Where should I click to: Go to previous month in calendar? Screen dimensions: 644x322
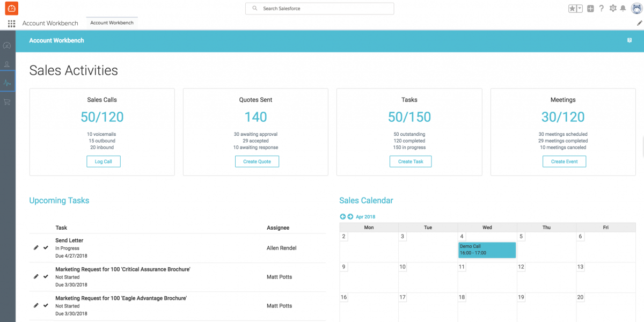[x=343, y=217]
